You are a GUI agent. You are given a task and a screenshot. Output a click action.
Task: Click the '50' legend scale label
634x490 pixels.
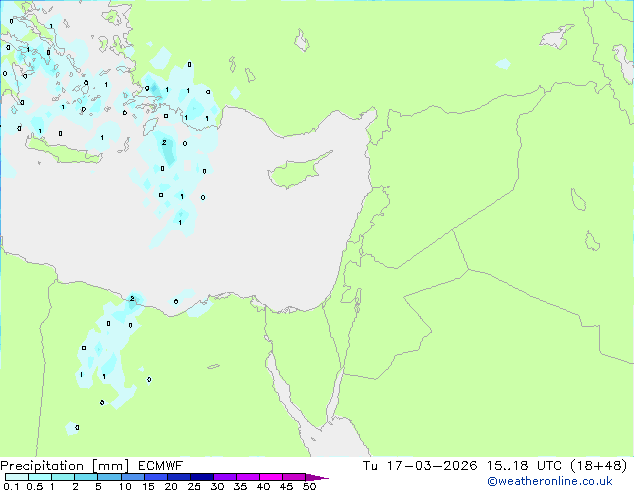(309, 486)
